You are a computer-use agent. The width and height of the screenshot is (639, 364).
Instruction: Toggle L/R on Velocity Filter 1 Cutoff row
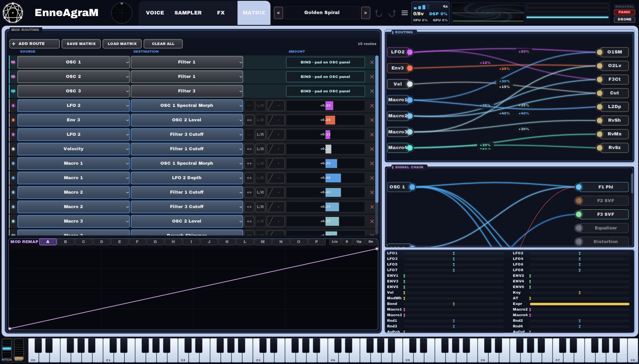click(260, 149)
